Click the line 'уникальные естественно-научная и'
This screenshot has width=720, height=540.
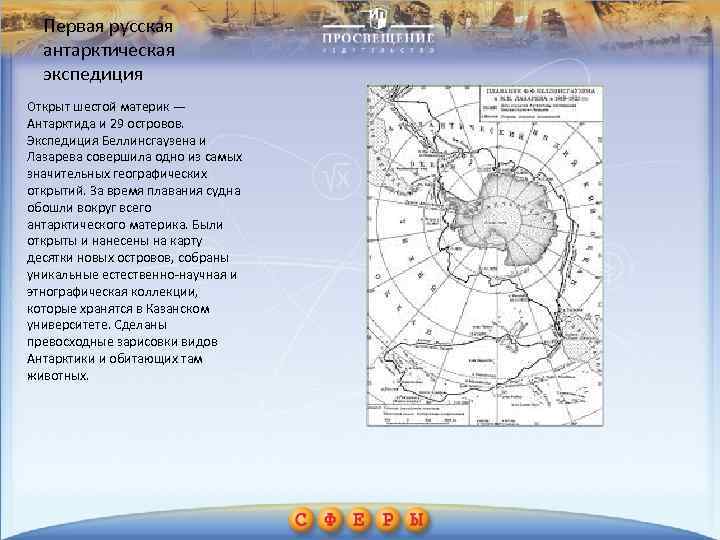point(132,275)
